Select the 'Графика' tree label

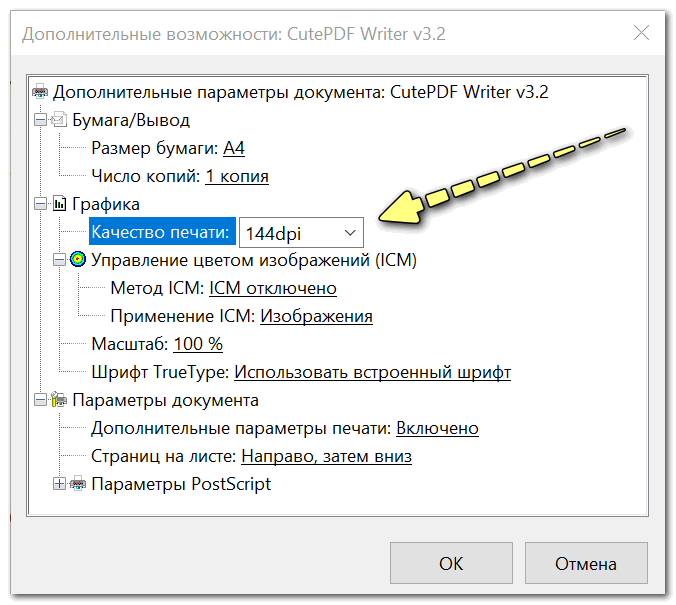106,204
